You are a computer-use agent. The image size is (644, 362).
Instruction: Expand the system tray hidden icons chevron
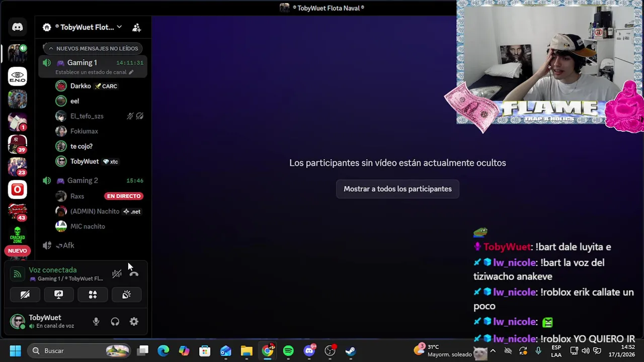pyautogui.click(x=493, y=351)
